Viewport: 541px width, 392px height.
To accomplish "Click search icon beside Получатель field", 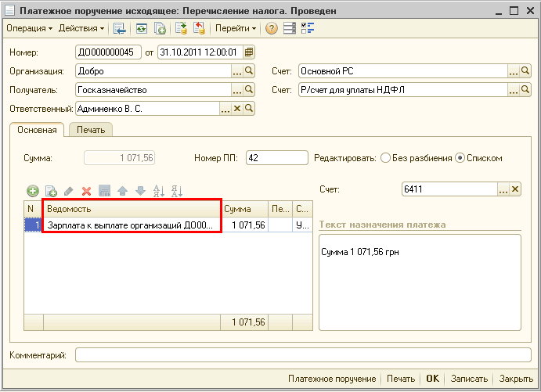I will (250, 90).
